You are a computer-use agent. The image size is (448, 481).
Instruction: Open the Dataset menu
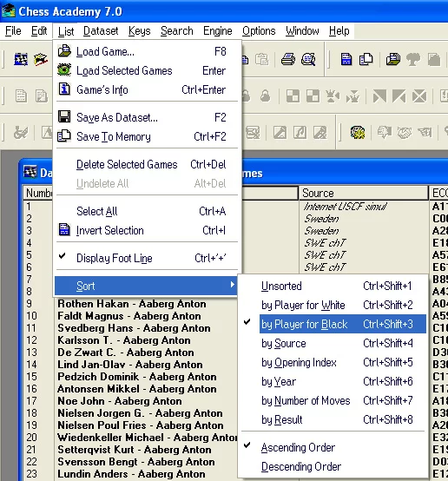(x=101, y=31)
